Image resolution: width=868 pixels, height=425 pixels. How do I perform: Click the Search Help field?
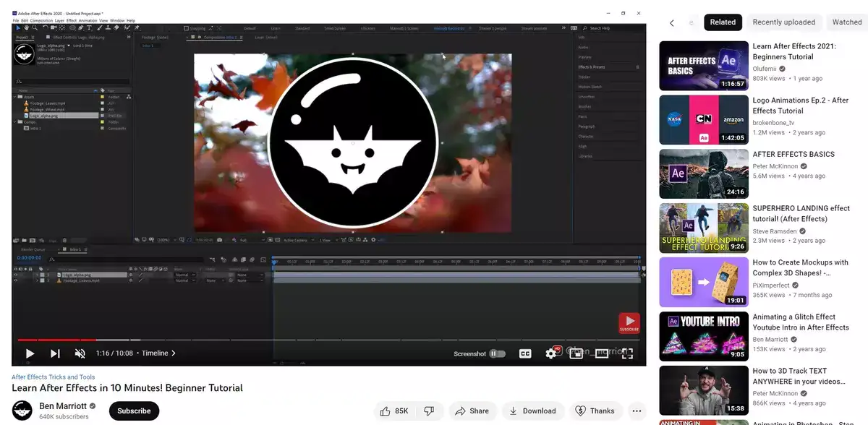click(613, 28)
